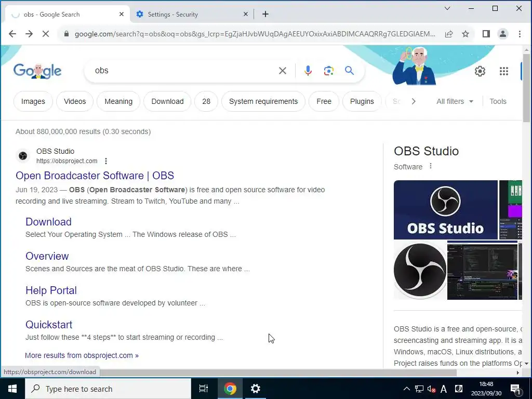
Task: Select the 28 filter chip
Action: (x=206, y=101)
